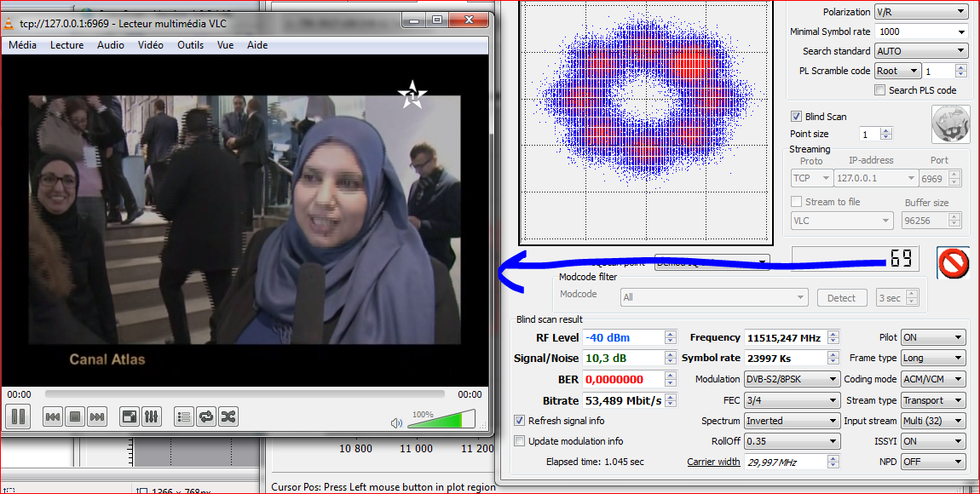Tick the Search PLS code checkbox

coord(880,90)
